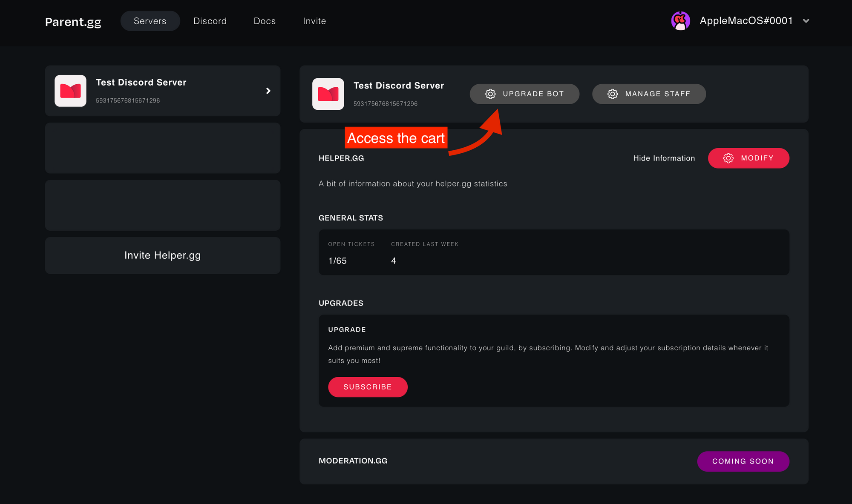
Task: Click the OPEN TICKETS label
Action: click(x=351, y=244)
